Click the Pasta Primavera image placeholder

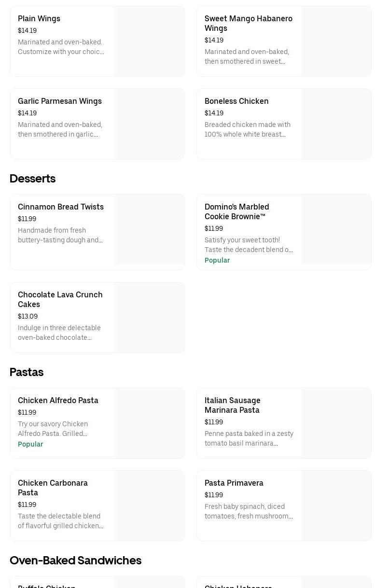(336, 506)
